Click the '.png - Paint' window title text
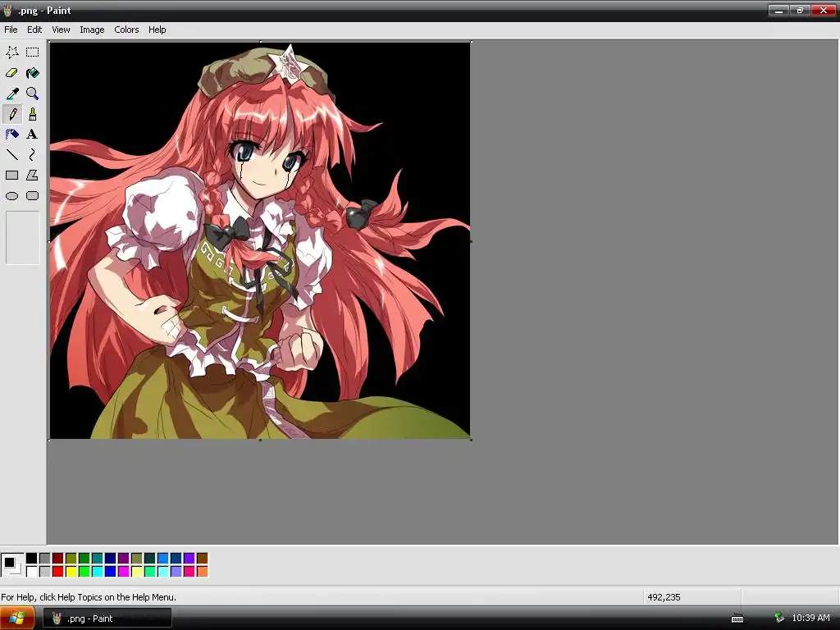Viewport: 840px width, 630px height. click(x=44, y=10)
